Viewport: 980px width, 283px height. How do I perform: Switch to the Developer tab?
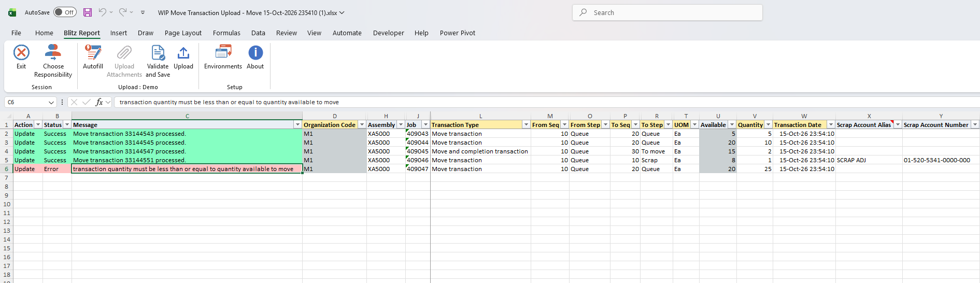pyautogui.click(x=388, y=33)
